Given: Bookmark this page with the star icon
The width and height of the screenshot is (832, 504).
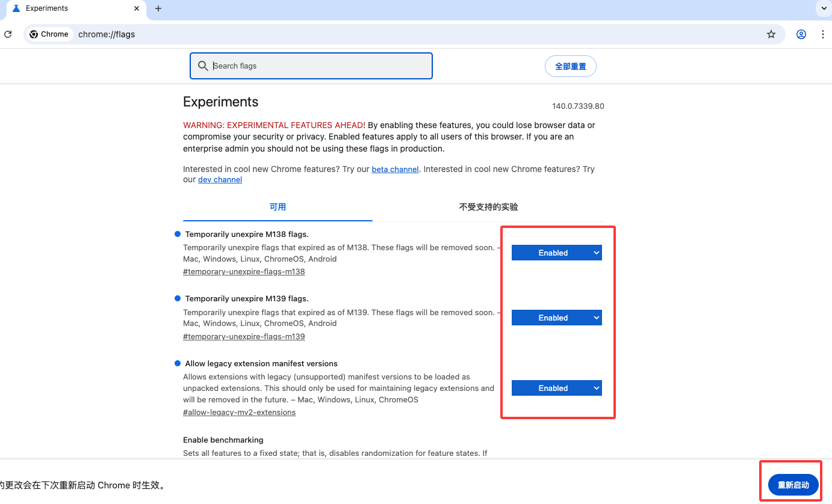Looking at the screenshot, I should (x=771, y=34).
